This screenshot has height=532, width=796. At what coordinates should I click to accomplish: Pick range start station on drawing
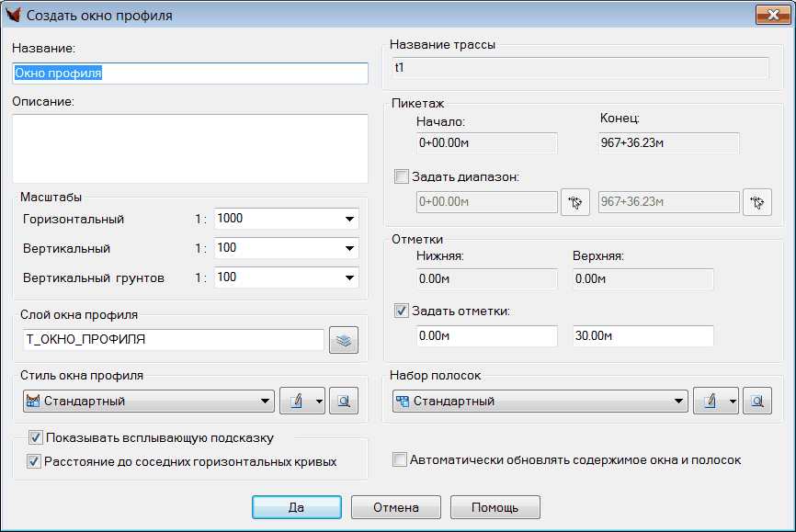pos(574,203)
